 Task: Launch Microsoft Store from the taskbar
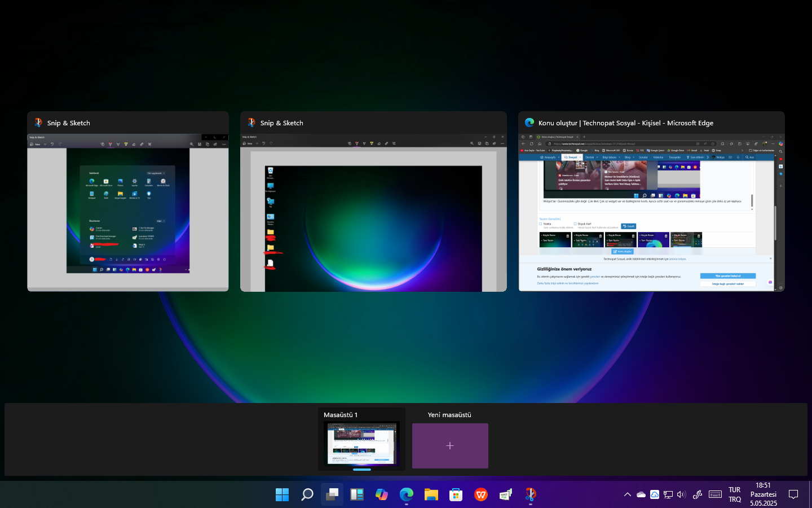pyautogui.click(x=456, y=494)
